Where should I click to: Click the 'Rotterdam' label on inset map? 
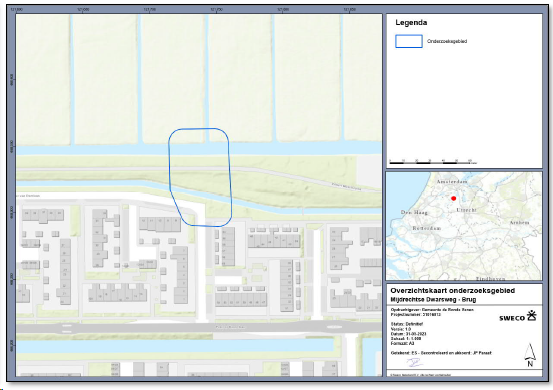click(427, 228)
